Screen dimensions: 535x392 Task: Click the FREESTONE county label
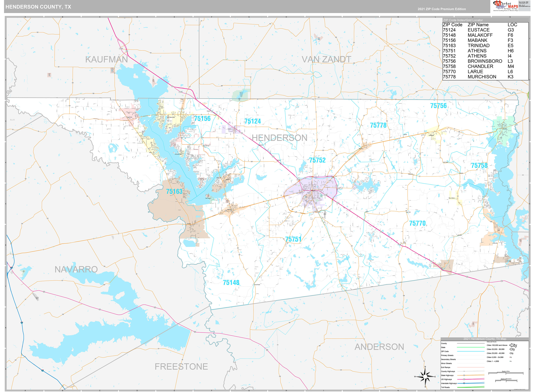click(181, 367)
